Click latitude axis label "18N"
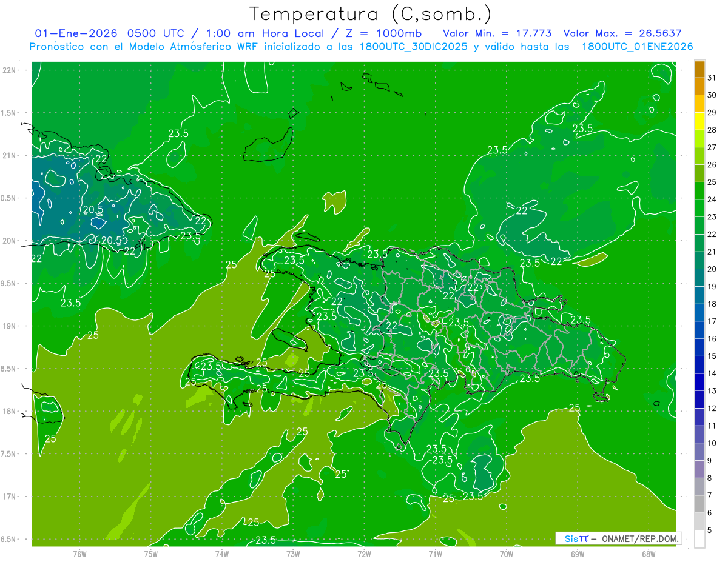This screenshot has height=562, width=728. [x=10, y=411]
